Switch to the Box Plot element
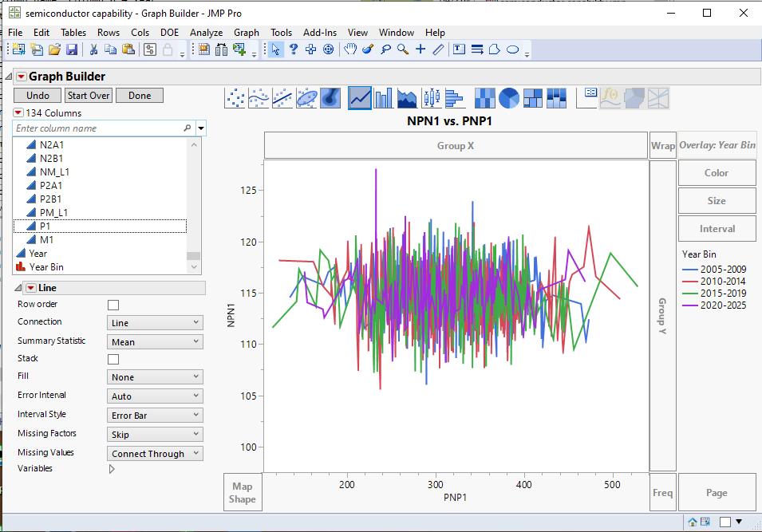The width and height of the screenshot is (762, 532). click(430, 97)
